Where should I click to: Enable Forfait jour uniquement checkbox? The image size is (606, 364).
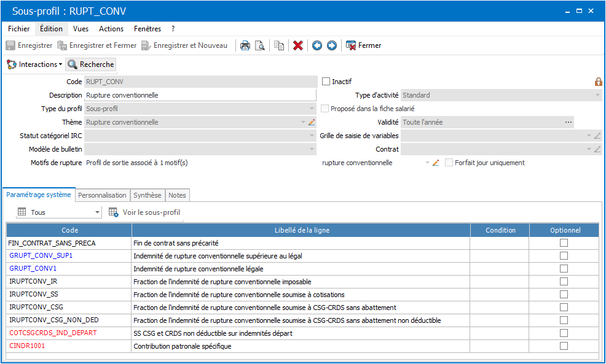(449, 163)
